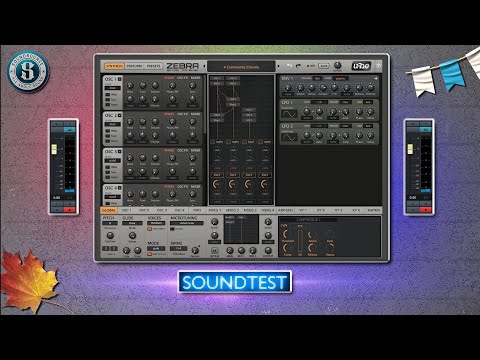Select the MSEG 1 lower tab
This screenshot has width=480, height=360.
pyautogui.click(x=215, y=211)
